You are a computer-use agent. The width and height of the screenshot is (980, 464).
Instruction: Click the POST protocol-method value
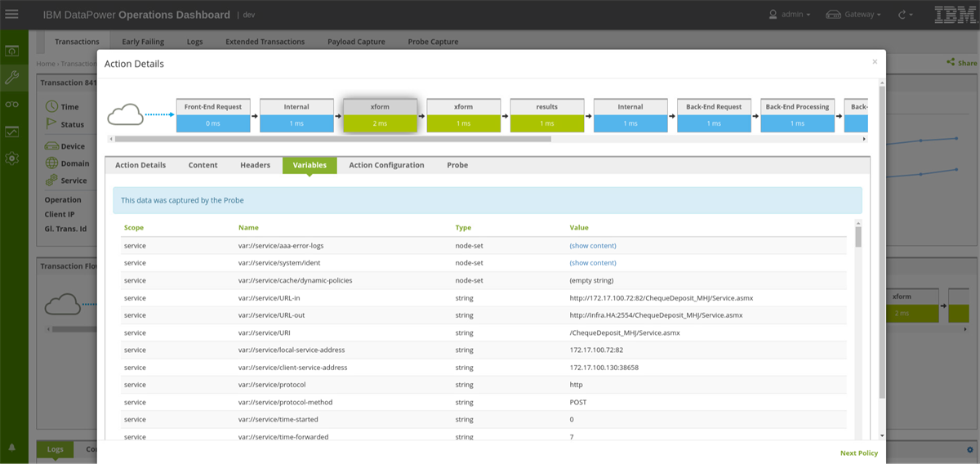coord(578,402)
